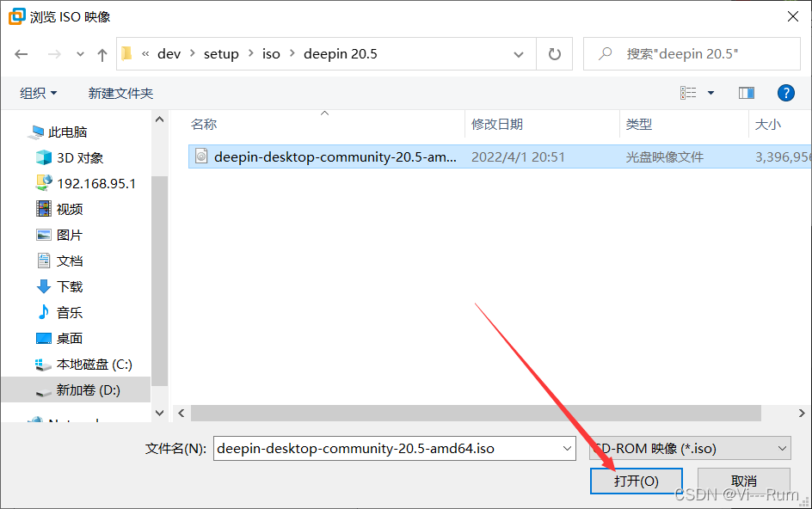Navigate to dev in the breadcrumb

[x=169, y=54]
